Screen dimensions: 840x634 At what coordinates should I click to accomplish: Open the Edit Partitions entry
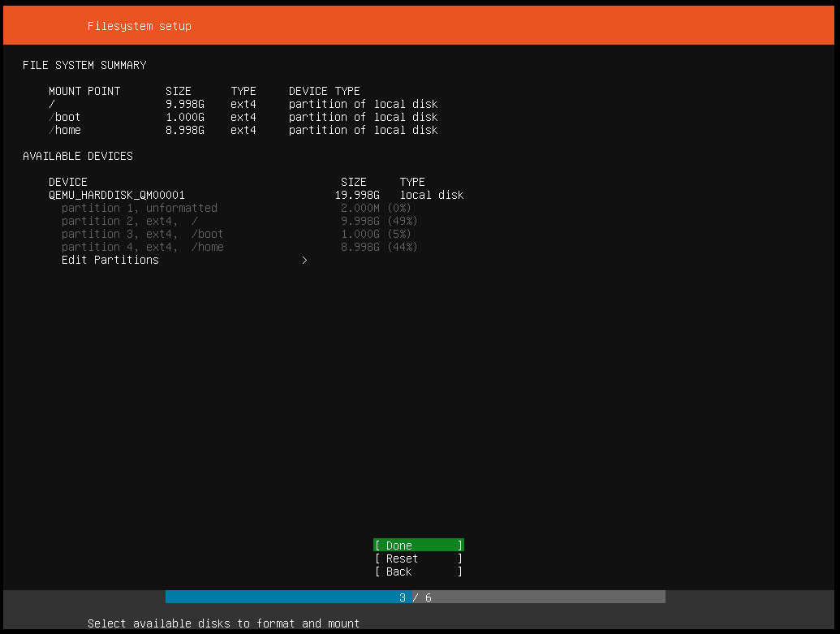183,260
